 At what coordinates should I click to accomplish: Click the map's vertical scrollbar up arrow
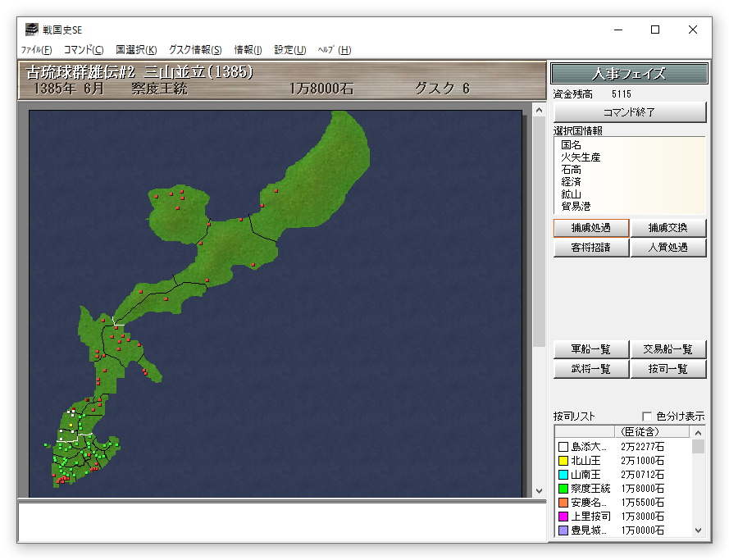539,110
